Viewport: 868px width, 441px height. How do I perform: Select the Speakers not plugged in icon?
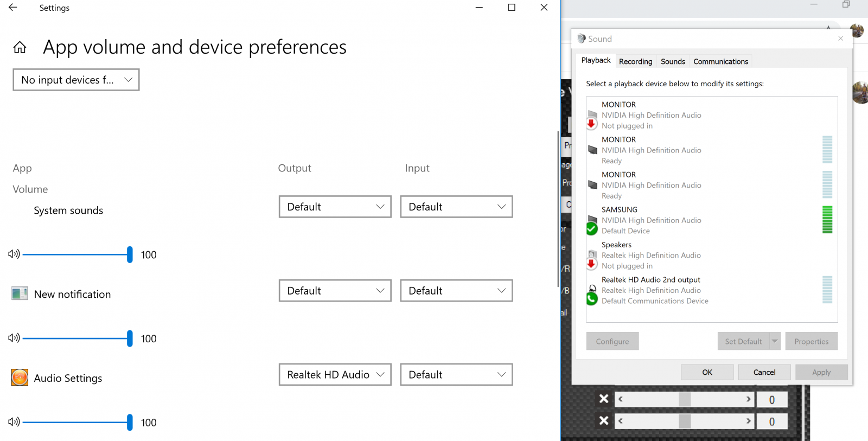pos(592,260)
